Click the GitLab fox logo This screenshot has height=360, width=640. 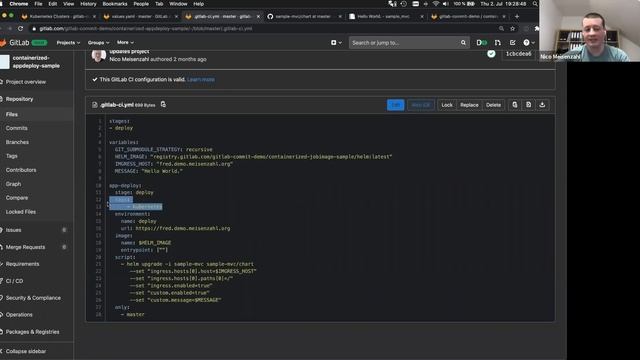[3, 42]
